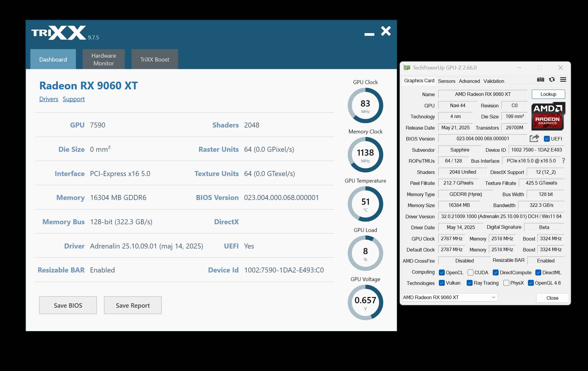Minimize the GPU-Z window

tap(519, 68)
